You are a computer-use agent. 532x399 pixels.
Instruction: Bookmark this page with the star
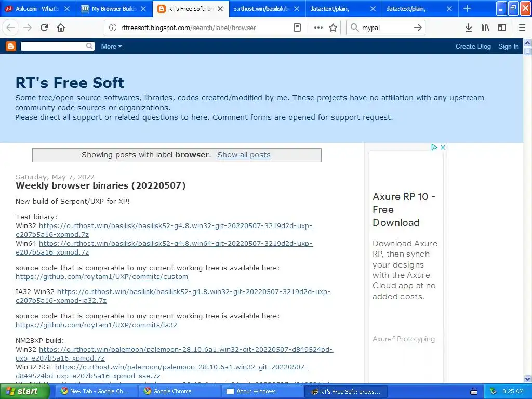pyautogui.click(x=333, y=28)
